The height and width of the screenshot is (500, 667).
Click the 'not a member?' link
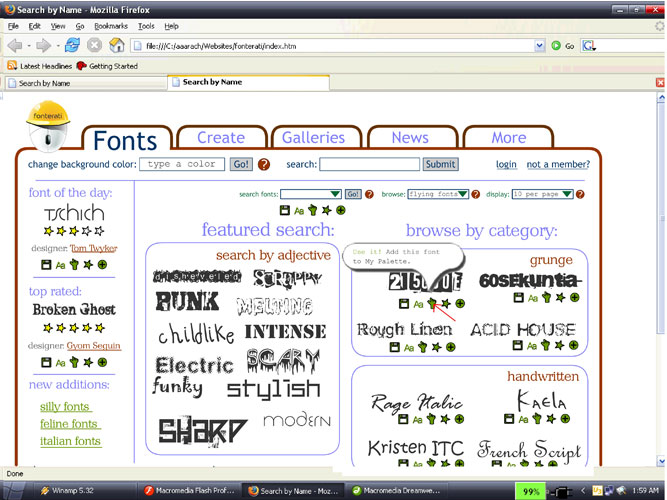tap(558, 164)
